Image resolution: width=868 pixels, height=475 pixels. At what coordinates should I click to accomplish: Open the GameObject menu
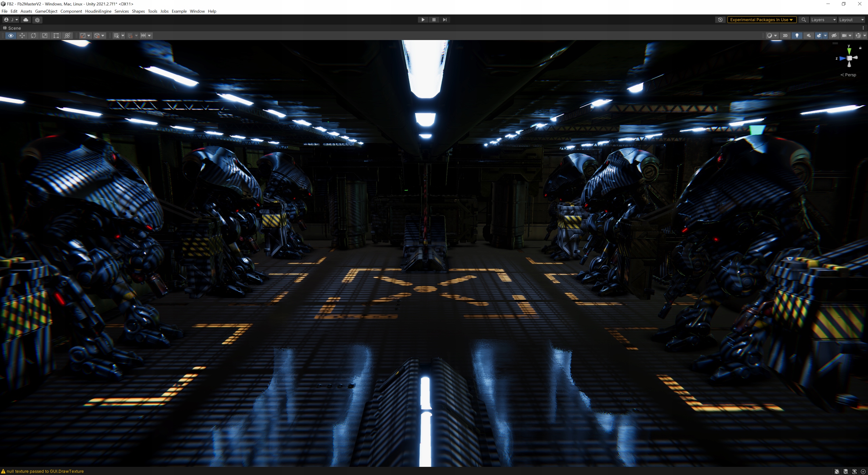(46, 11)
